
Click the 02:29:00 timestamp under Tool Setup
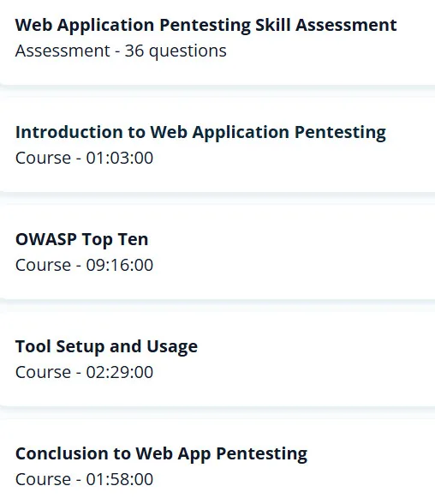[x=120, y=372]
